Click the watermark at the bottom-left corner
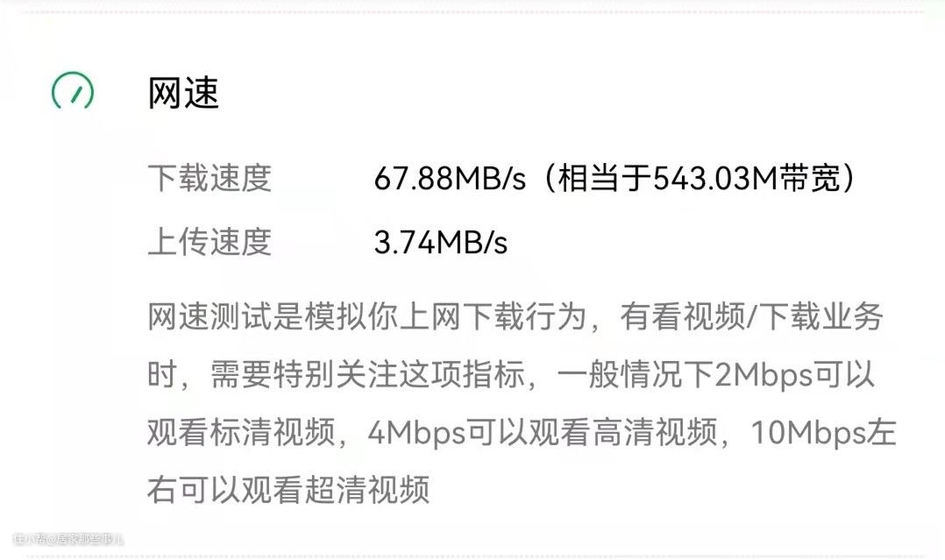The height and width of the screenshot is (560, 945). (67, 539)
